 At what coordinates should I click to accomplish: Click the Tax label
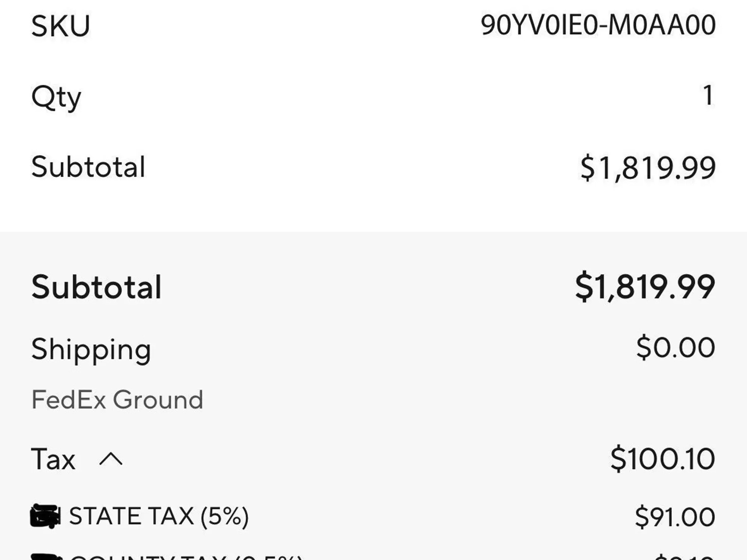tap(53, 459)
